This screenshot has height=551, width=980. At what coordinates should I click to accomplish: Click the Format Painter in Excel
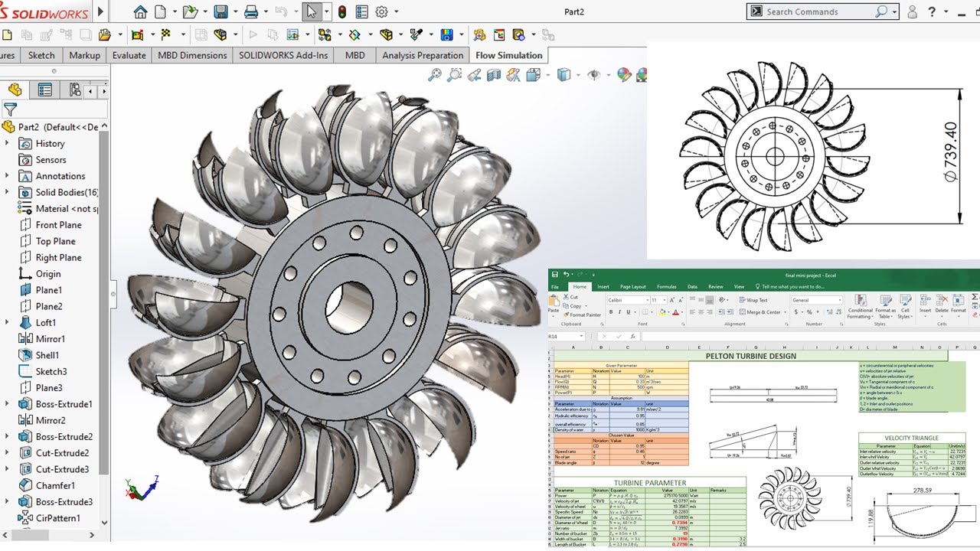[581, 315]
